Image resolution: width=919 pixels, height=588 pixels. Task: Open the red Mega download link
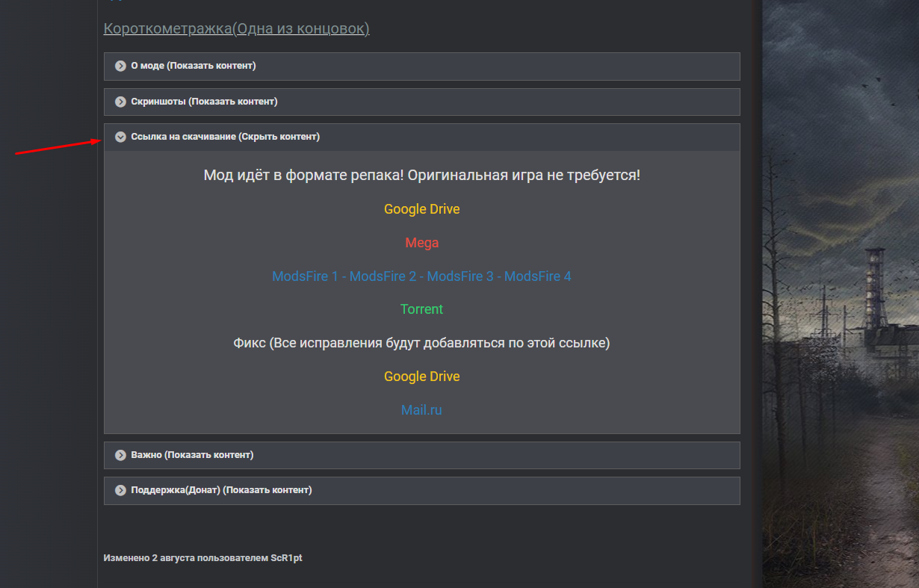pos(421,243)
